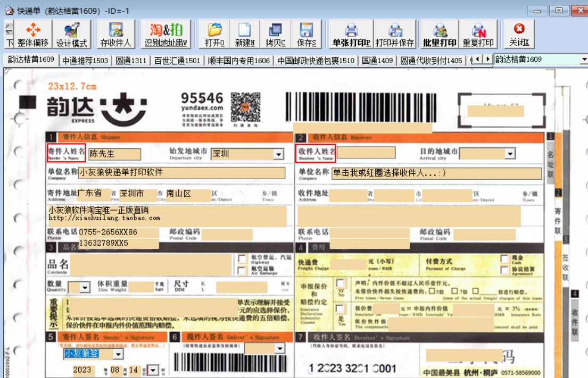Image resolution: width=588 pixels, height=378 pixels.
Task: Open the 圆通1311 template tab
Action: (x=131, y=60)
